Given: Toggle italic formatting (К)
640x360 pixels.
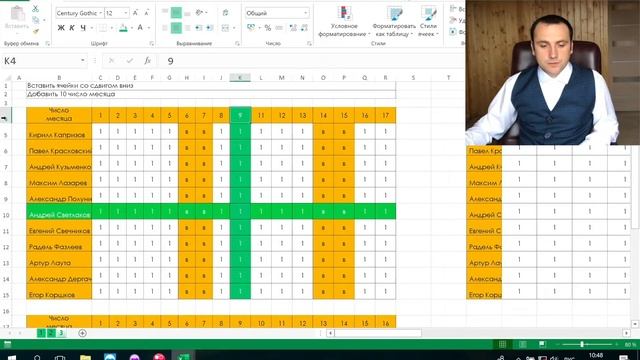Looking at the screenshot, I should (72, 28).
